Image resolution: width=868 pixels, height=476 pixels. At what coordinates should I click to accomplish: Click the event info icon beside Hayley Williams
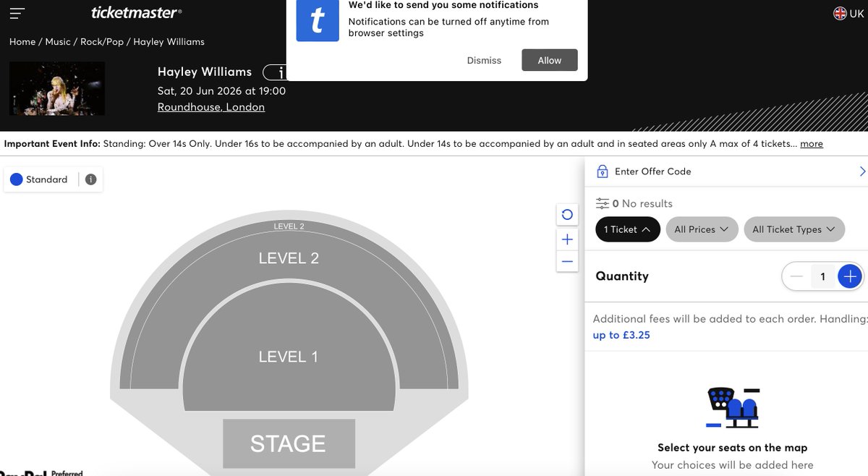click(x=275, y=72)
